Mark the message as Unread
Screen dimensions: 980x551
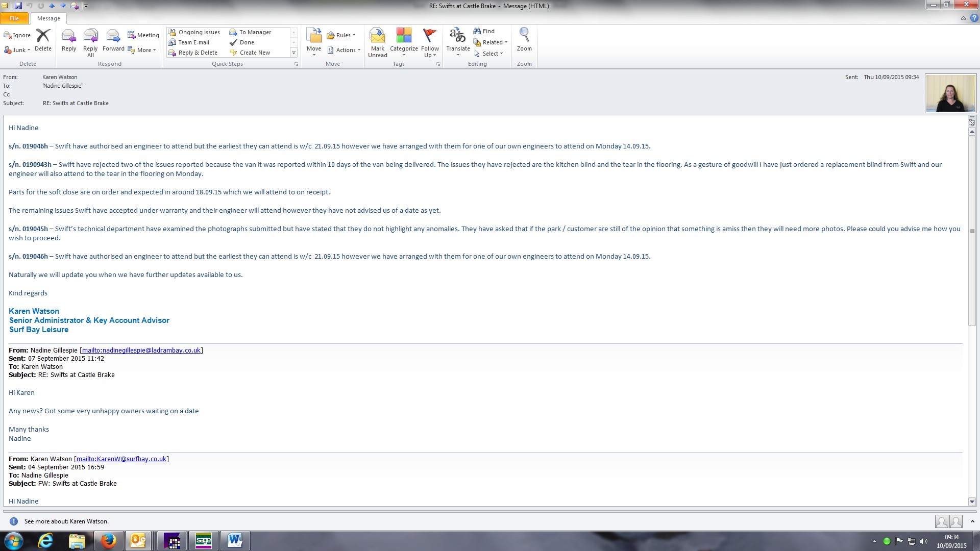click(377, 42)
